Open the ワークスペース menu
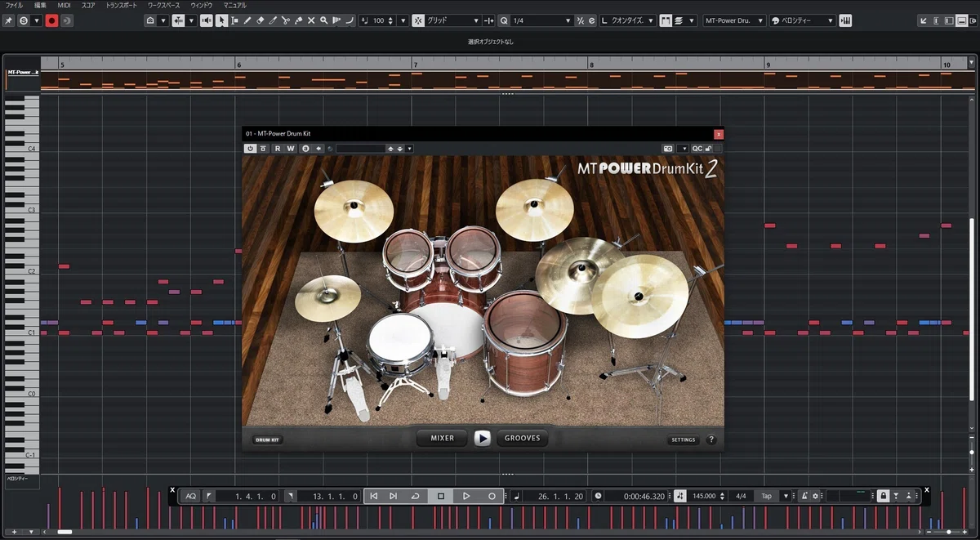This screenshot has width=980, height=540. tap(165, 5)
